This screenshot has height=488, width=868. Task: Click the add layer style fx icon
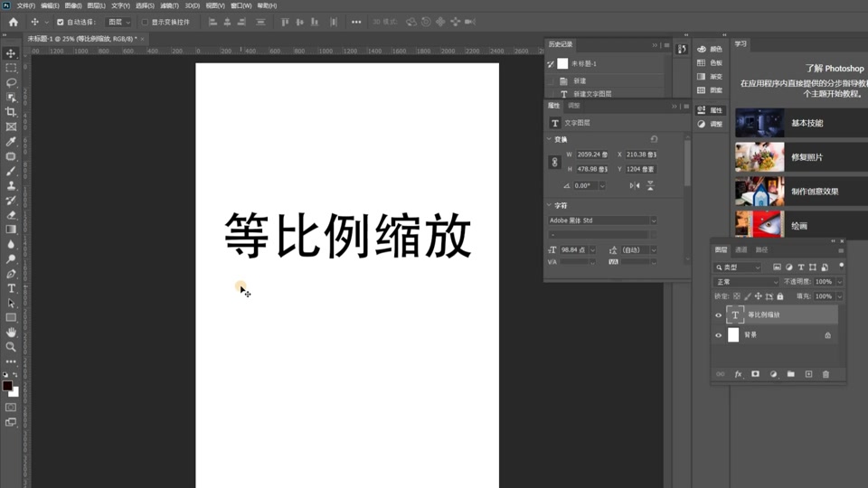coord(738,374)
